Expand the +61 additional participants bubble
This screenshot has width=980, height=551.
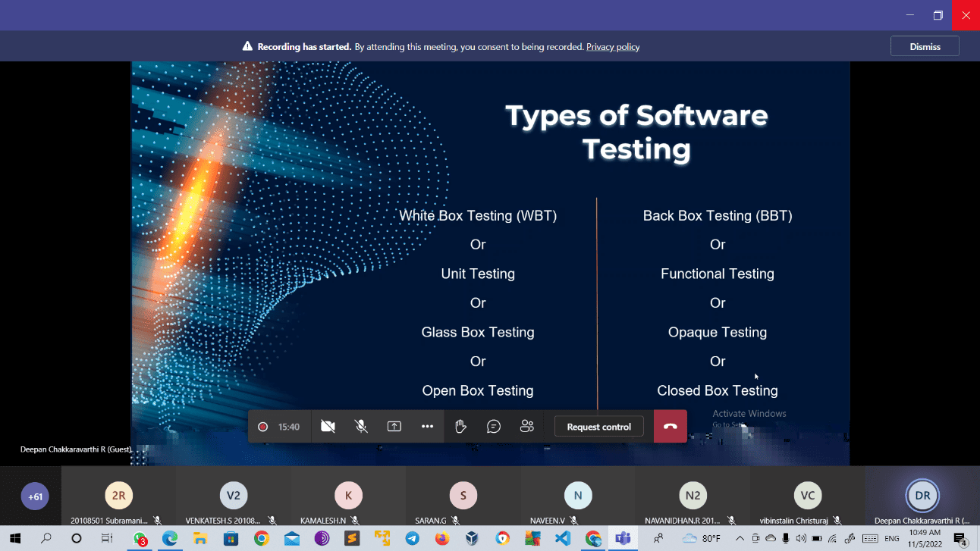tap(35, 497)
